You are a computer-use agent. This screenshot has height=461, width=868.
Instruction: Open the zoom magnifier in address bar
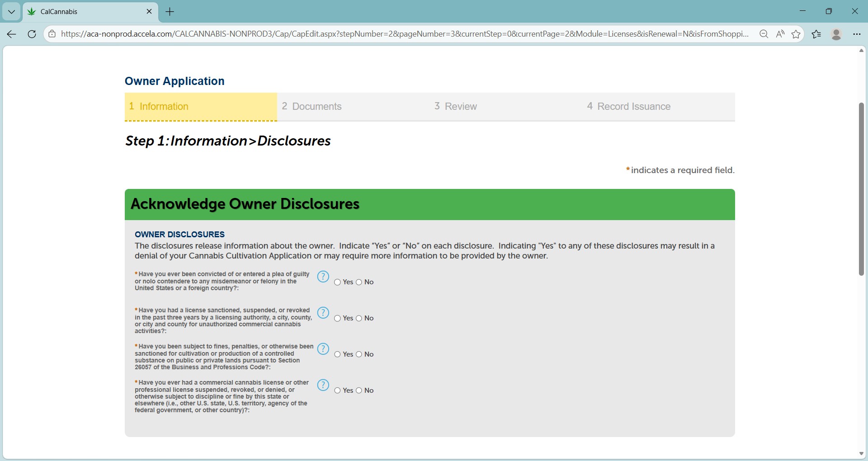pyautogui.click(x=764, y=34)
